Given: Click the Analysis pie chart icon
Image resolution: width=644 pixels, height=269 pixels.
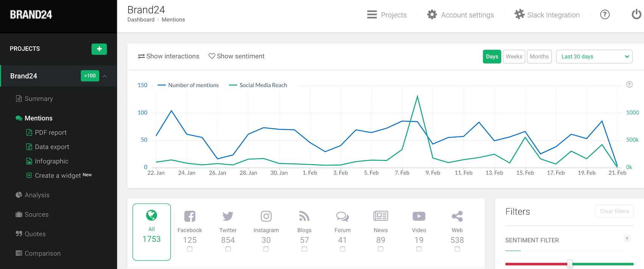Looking at the screenshot, I should (x=19, y=195).
